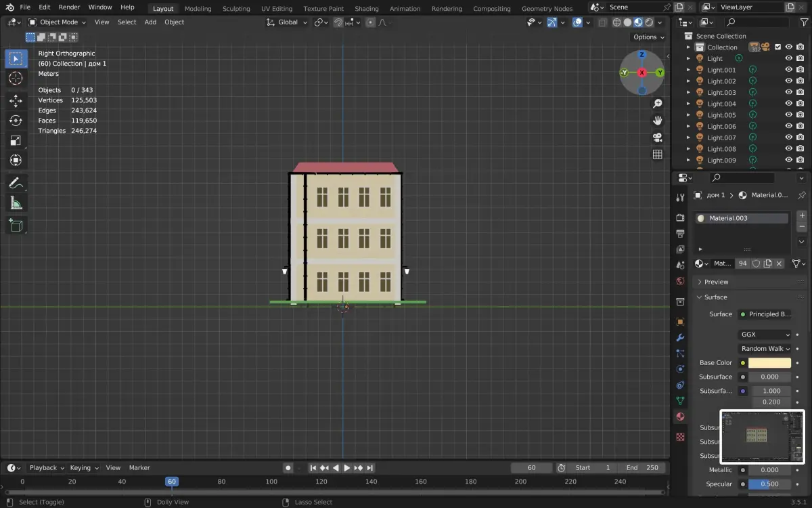This screenshot has width=812, height=508.
Task: Pin the properties editor context
Action: tap(802, 195)
